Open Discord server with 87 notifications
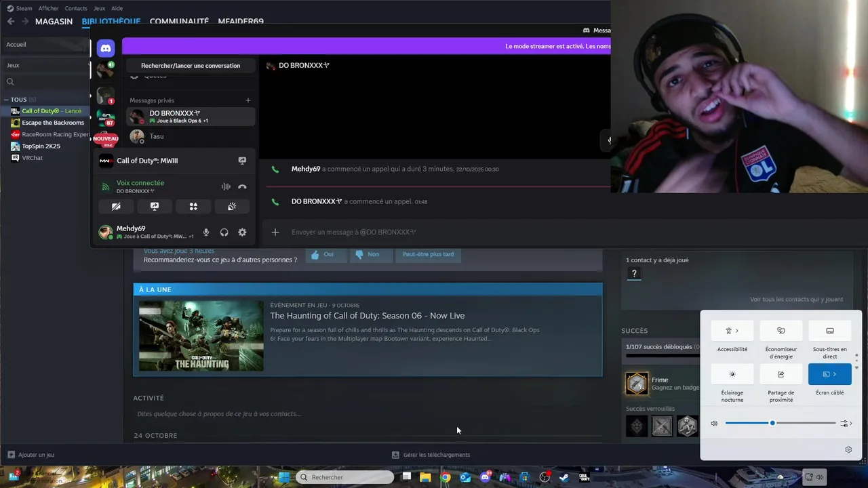The image size is (868, 488). pos(105,118)
